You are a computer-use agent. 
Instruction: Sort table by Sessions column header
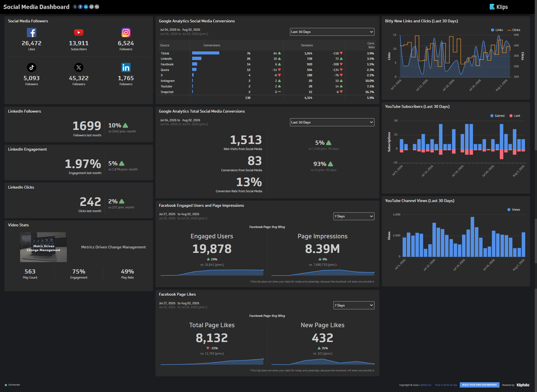tap(307, 45)
